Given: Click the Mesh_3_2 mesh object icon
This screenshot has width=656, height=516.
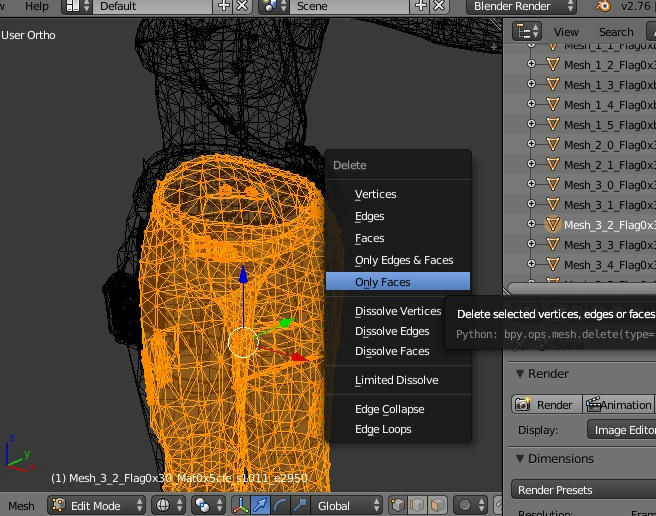Looking at the screenshot, I should click(x=553, y=225).
